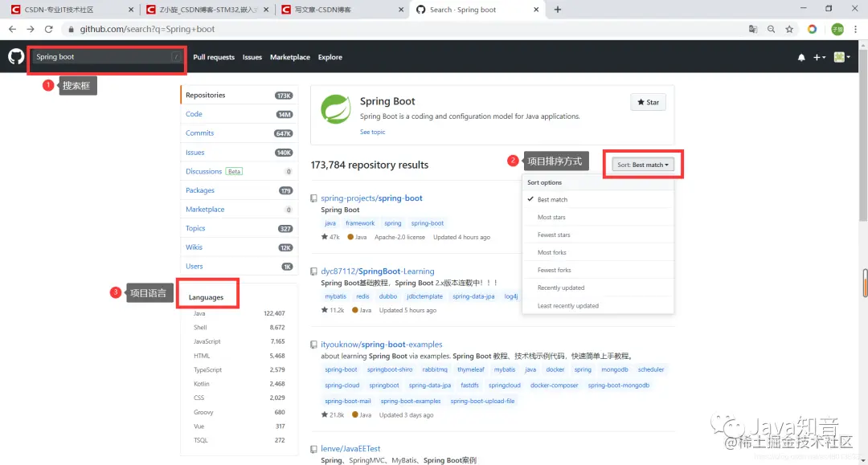Image resolution: width=868 pixels, height=465 pixels.
Task: Open the user avatar menu
Action: pos(842,57)
